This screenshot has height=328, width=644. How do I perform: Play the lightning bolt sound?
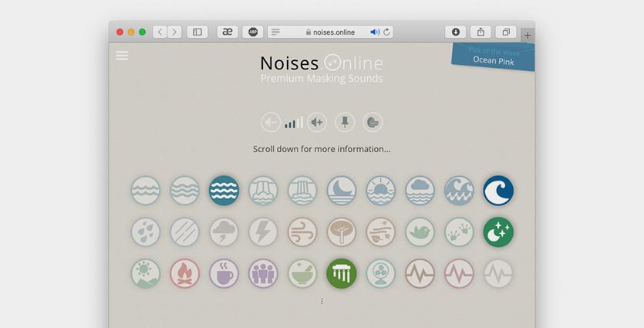click(x=263, y=232)
